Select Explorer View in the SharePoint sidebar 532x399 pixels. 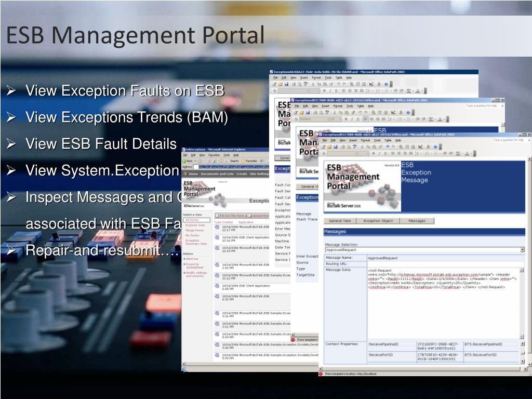click(x=195, y=225)
